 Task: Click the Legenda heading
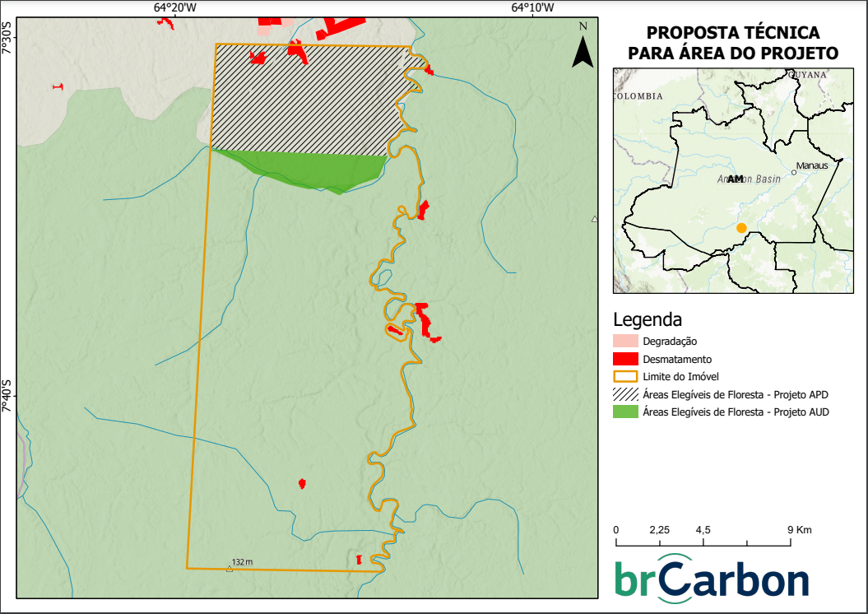pos(648,319)
